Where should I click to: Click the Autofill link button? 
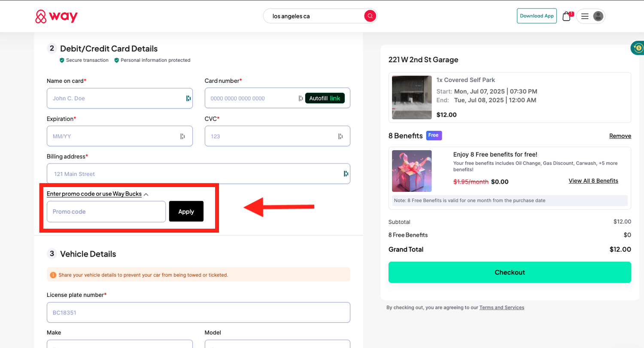point(325,98)
